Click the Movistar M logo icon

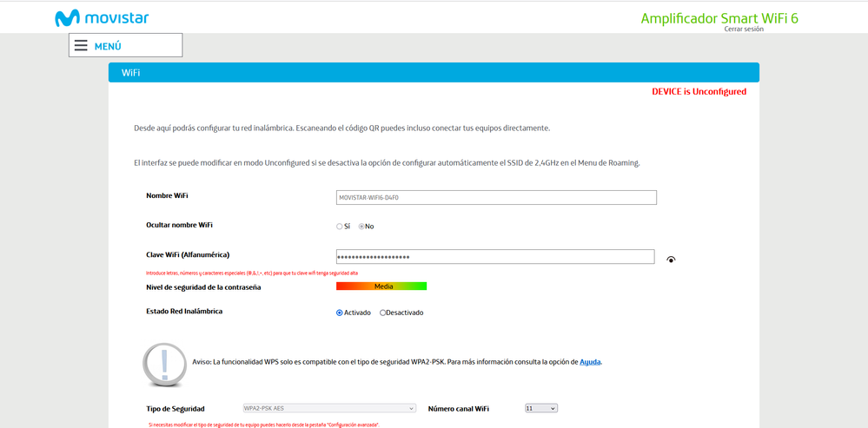coord(67,18)
